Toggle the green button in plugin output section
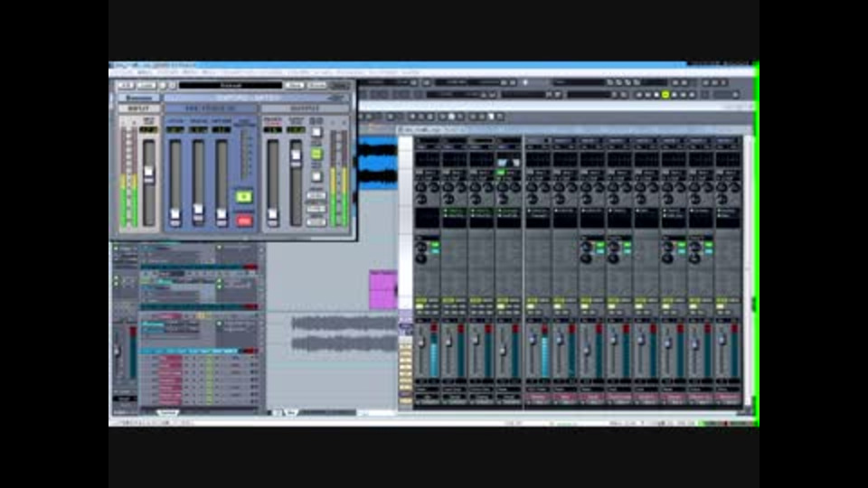 click(316, 154)
